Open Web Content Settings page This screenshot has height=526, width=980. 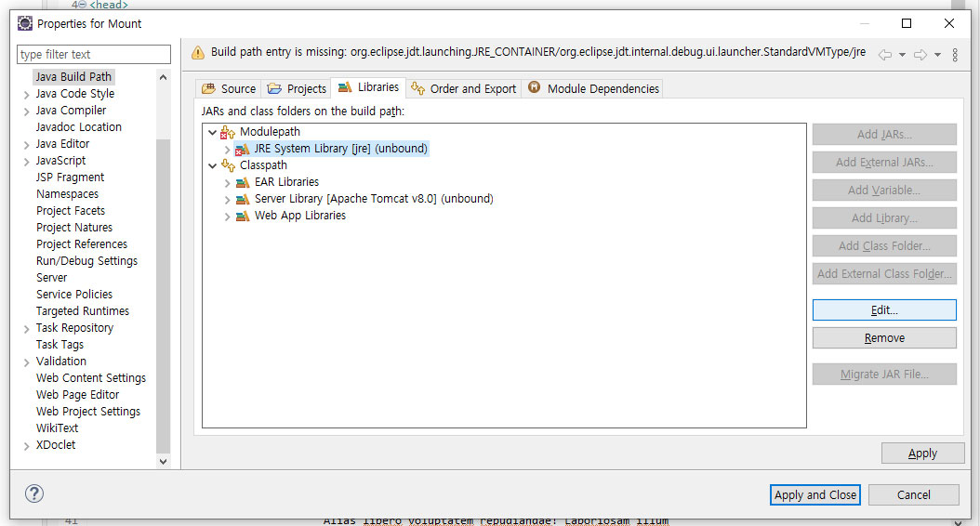pos(91,378)
